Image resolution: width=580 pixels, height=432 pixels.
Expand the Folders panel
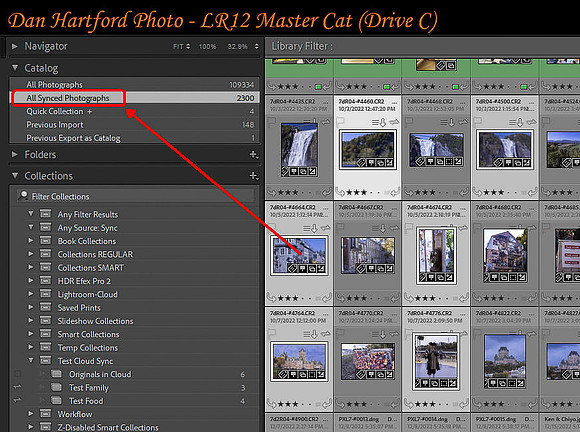click(15, 154)
